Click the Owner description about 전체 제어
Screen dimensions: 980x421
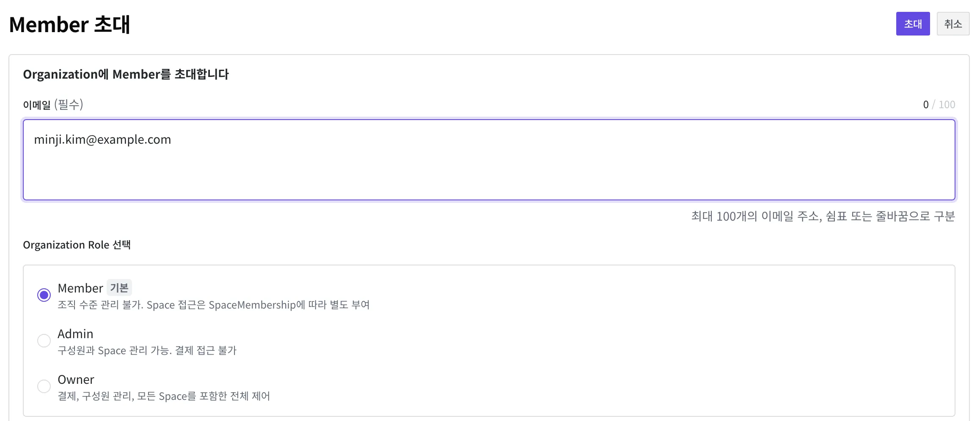coord(164,396)
